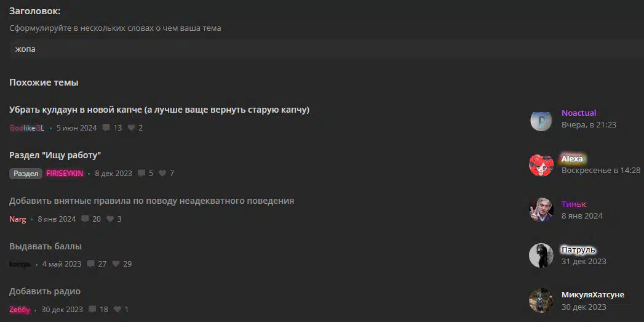Screen dimensions: 644x322
Task: Click the "Раздел" prefix tag
Action: coord(26,174)
